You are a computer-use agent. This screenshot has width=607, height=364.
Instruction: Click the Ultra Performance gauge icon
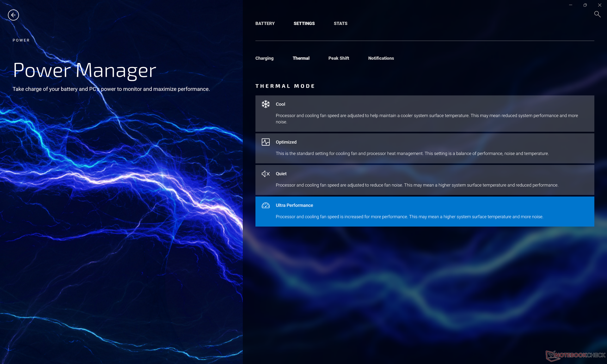point(266,205)
